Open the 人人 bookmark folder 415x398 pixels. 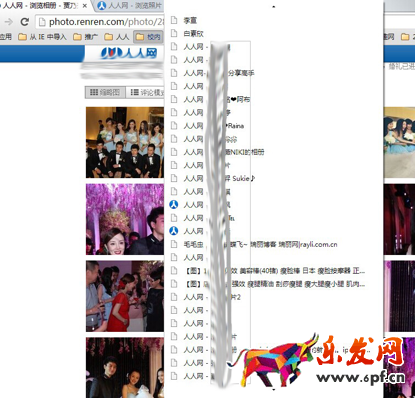(117, 36)
